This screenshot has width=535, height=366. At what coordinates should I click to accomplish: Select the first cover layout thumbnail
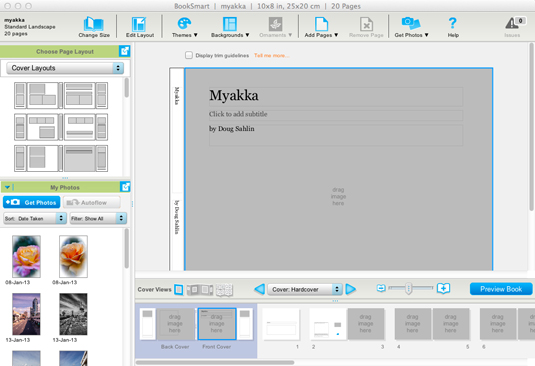(x=38, y=95)
